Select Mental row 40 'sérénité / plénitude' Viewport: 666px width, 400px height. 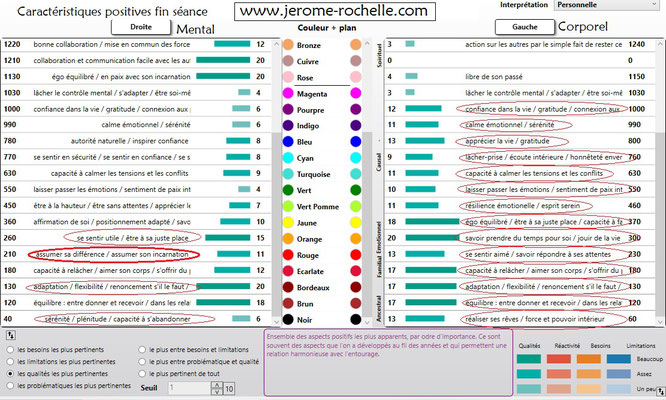[136, 318]
